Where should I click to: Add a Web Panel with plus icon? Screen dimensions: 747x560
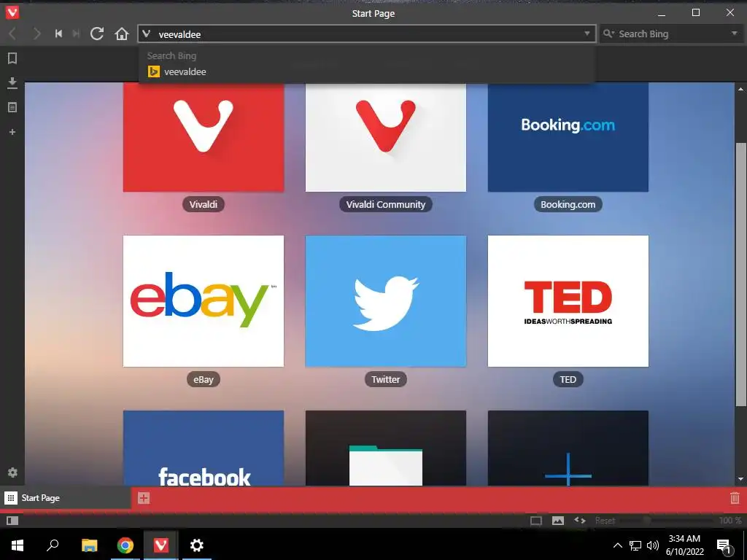12,132
